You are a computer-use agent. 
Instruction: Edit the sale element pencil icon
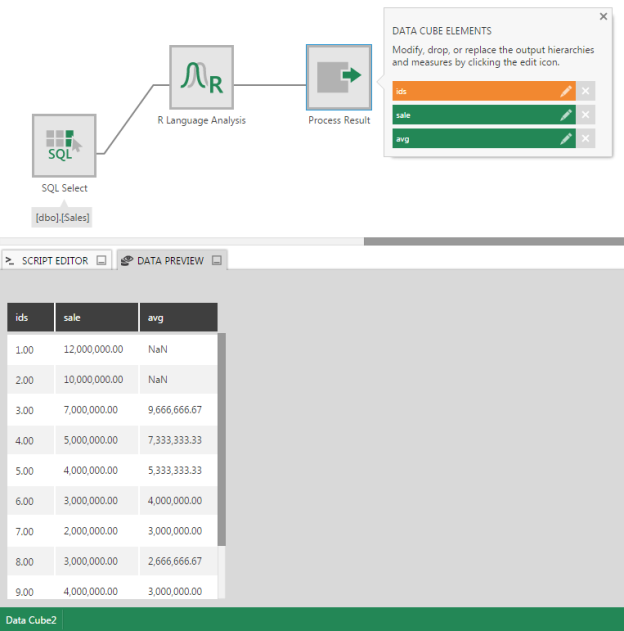pos(566,115)
